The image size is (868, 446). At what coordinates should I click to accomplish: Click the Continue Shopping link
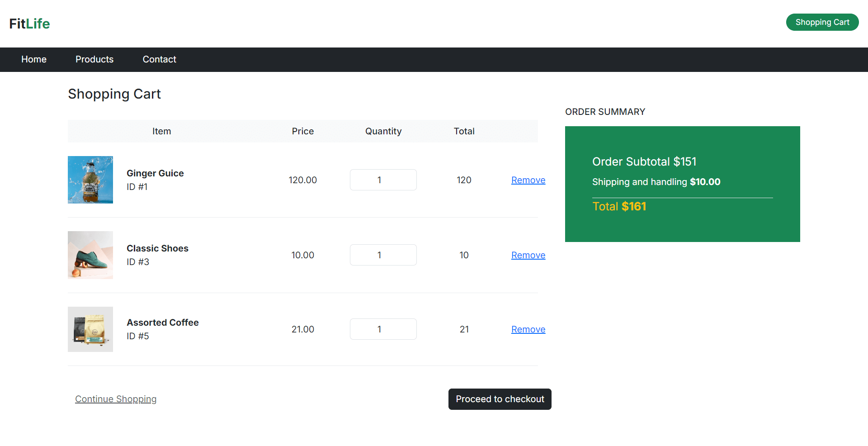[116, 399]
